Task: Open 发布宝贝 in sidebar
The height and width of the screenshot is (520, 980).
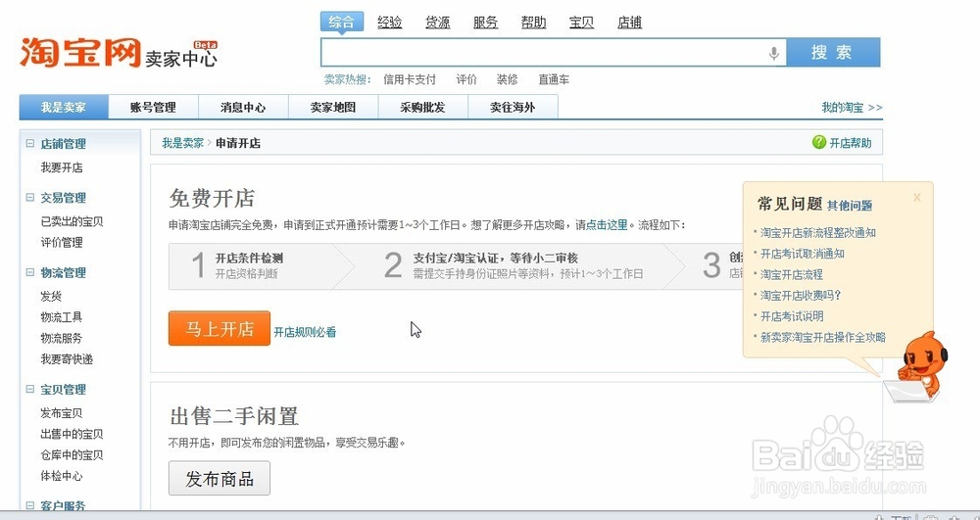Action: click(61, 413)
